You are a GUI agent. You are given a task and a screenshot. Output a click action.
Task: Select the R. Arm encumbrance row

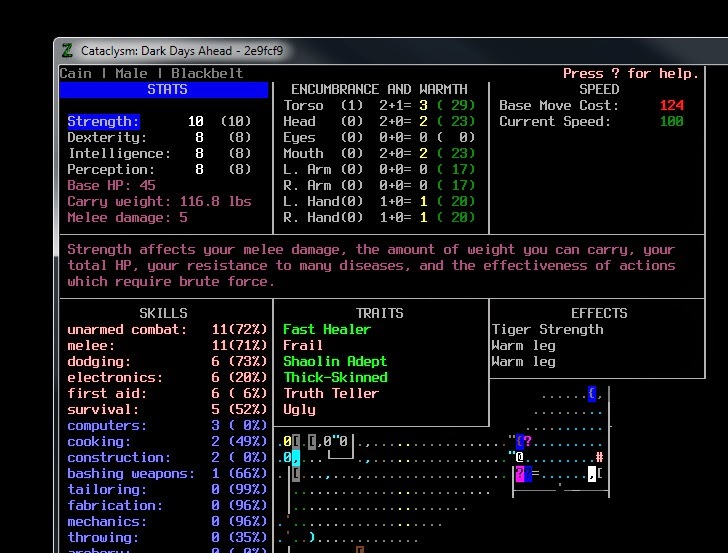pos(379,185)
